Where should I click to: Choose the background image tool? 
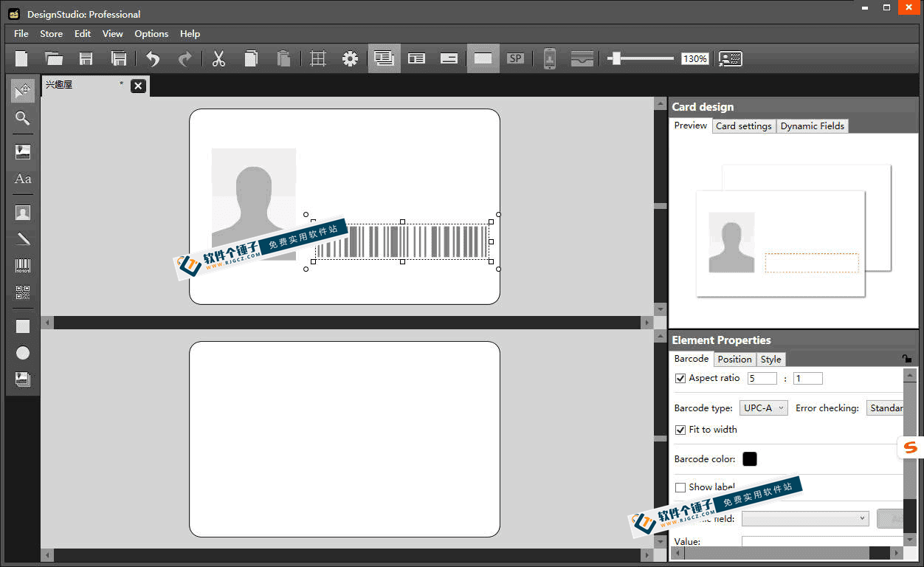(x=23, y=379)
